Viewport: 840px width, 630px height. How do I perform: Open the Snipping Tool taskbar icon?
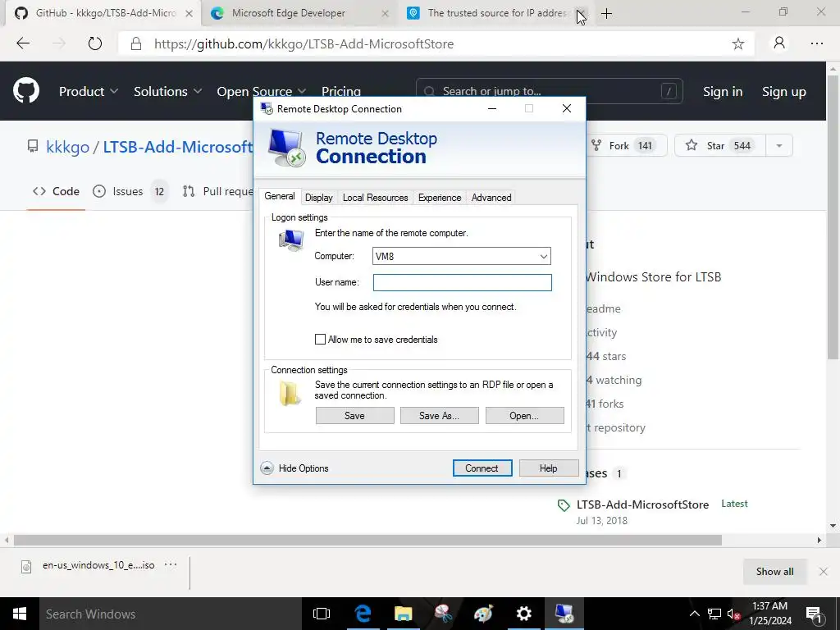click(443, 614)
